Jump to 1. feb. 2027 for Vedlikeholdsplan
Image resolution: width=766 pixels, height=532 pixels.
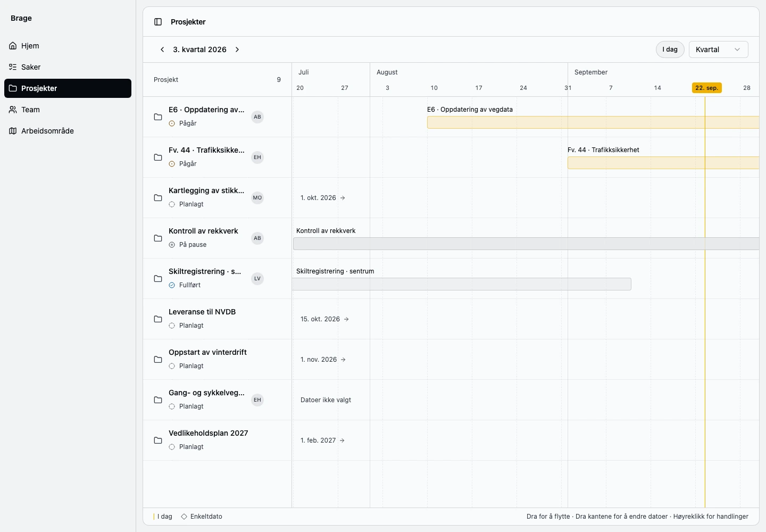323,440
